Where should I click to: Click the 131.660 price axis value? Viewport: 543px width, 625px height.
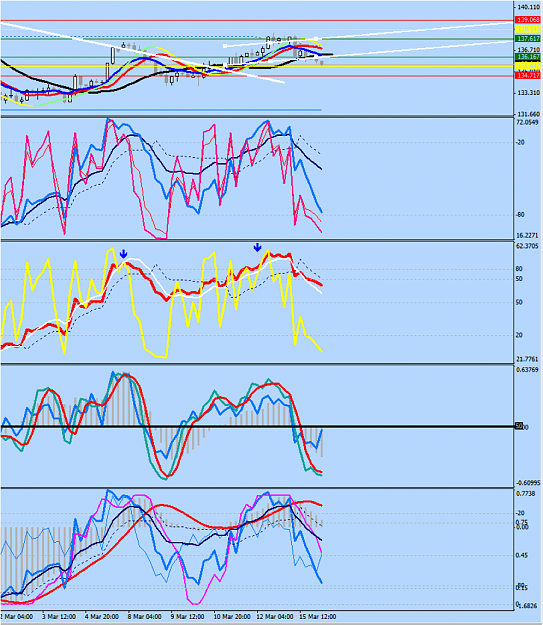[x=529, y=114]
